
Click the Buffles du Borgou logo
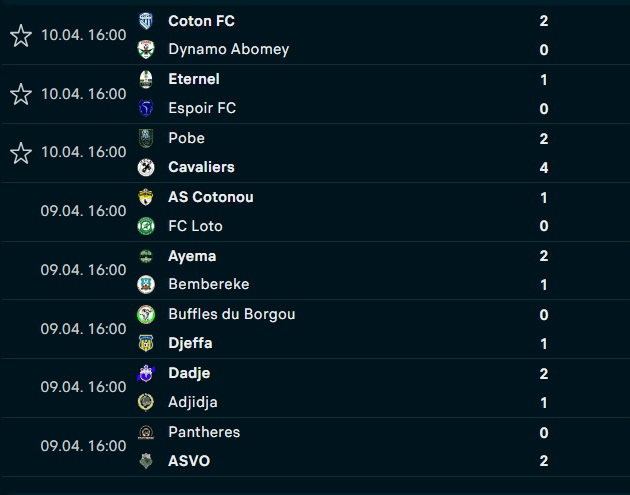147,314
